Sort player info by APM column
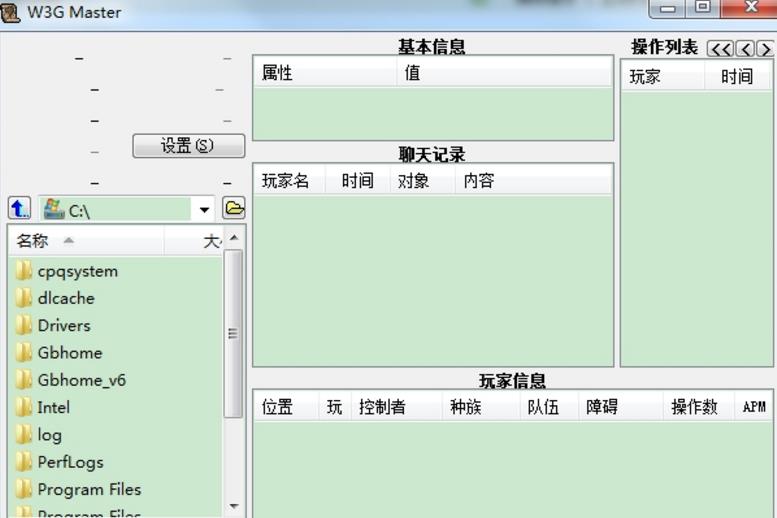This screenshot has width=777, height=518. pos(753,407)
